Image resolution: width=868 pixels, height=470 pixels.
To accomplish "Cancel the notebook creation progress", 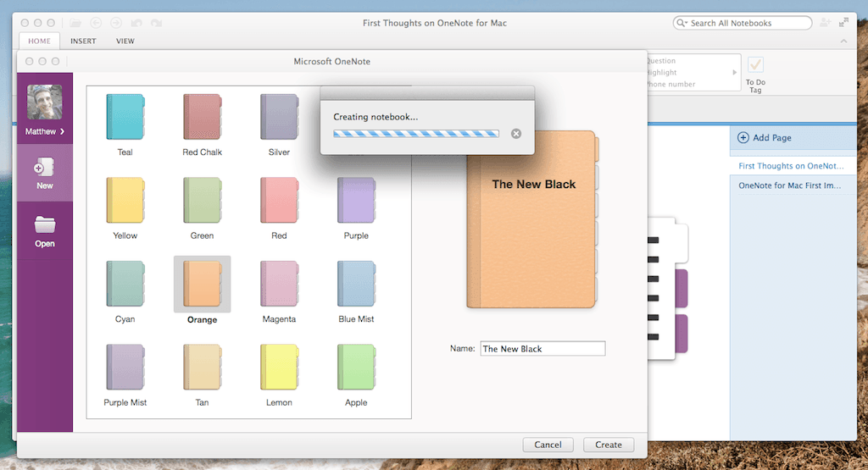I will point(516,134).
